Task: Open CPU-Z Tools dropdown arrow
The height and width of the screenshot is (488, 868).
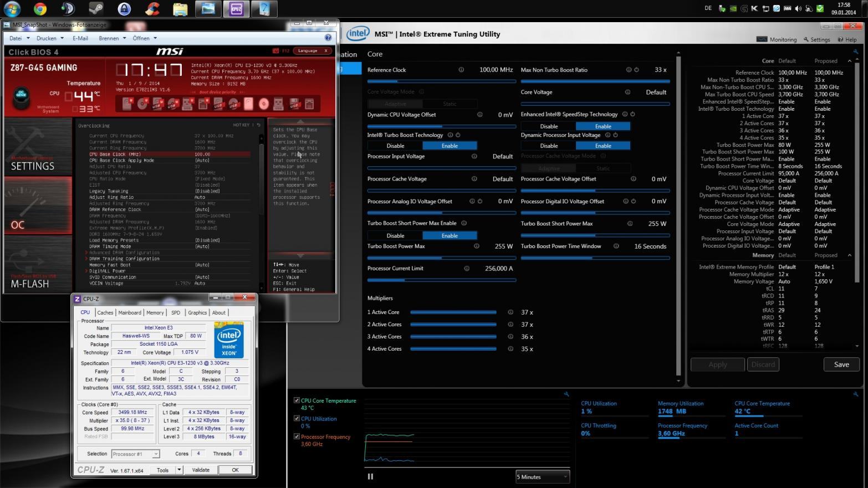Action: pos(179,470)
